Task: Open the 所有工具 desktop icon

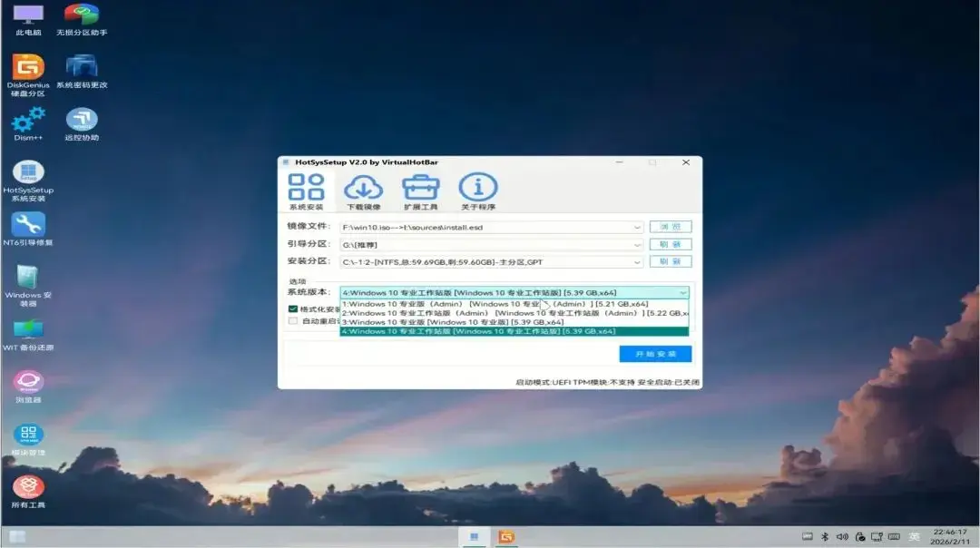Action: (28, 487)
